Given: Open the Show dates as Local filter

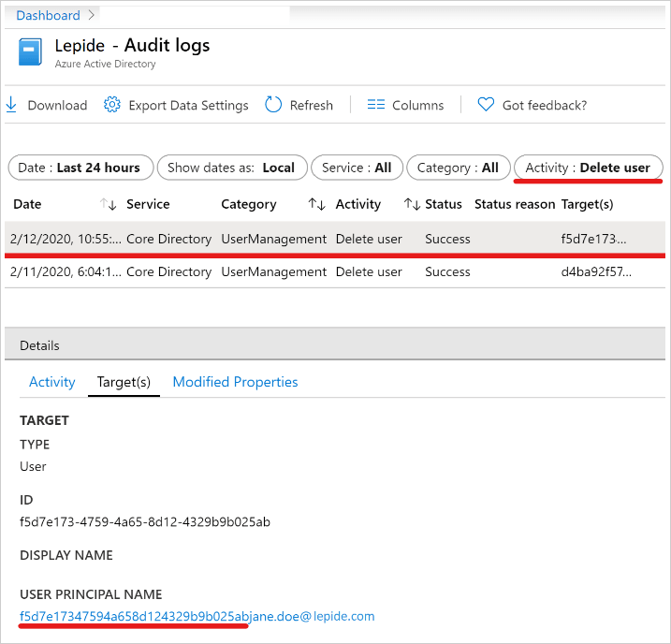Looking at the screenshot, I should point(231,168).
